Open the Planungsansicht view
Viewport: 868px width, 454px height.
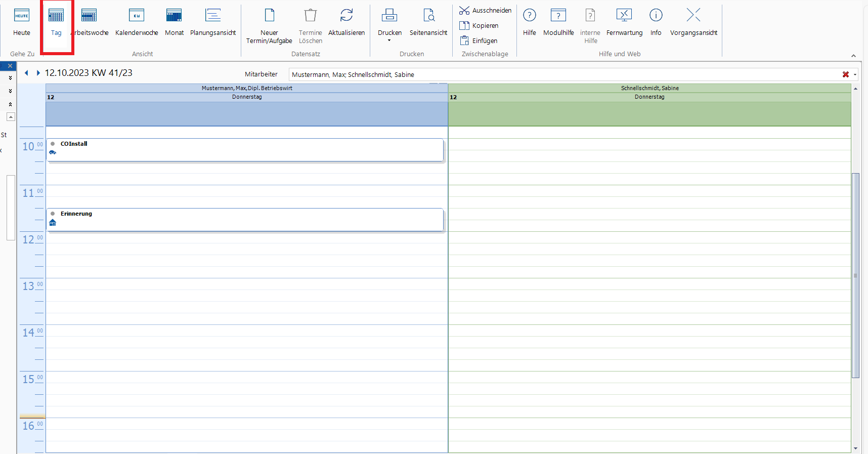click(x=213, y=22)
